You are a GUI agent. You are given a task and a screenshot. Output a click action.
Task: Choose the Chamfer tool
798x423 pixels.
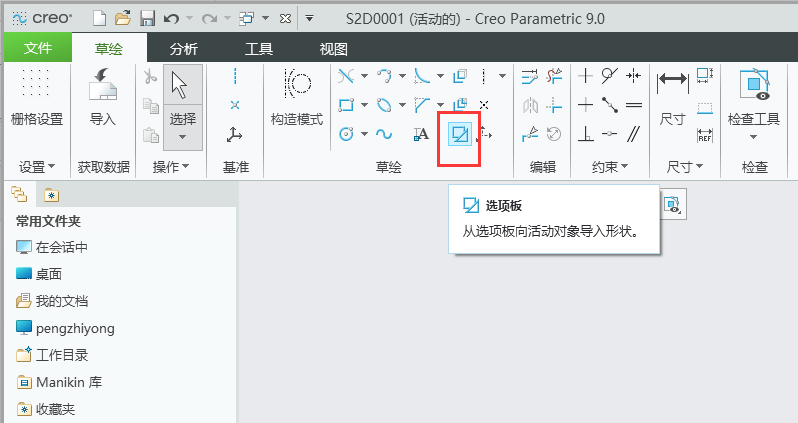click(422, 105)
